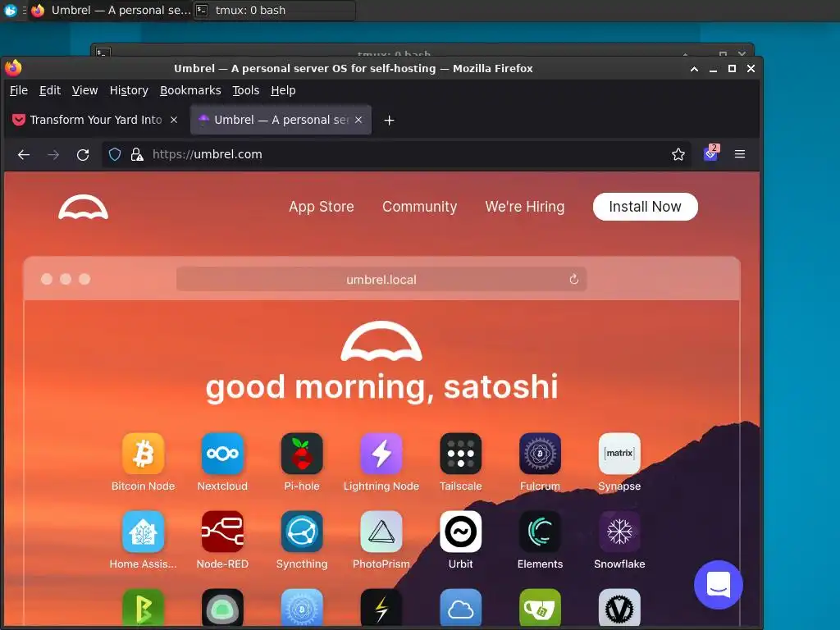This screenshot has width=840, height=630.
Task: Select Umbrel Firefox taskbar item
Action: point(110,10)
